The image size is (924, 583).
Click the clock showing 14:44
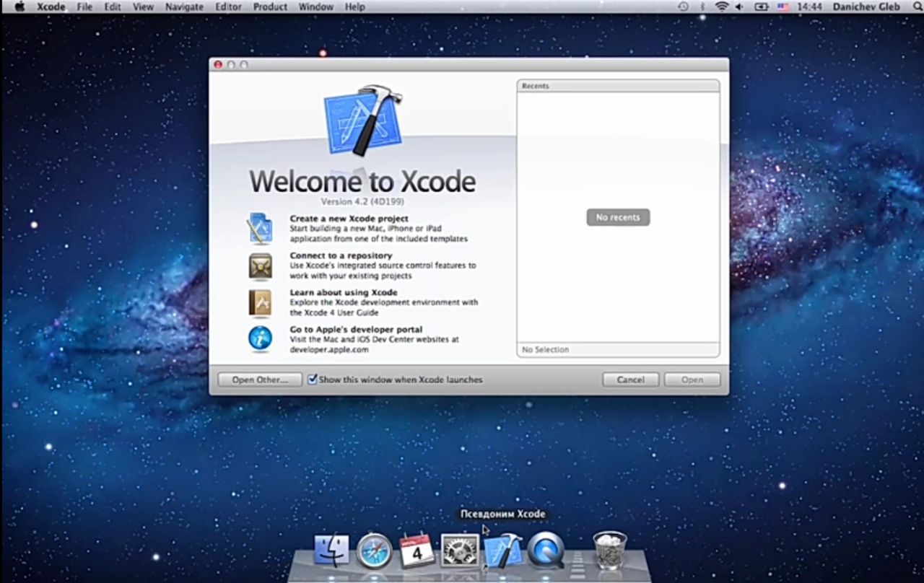pyautogui.click(x=811, y=6)
